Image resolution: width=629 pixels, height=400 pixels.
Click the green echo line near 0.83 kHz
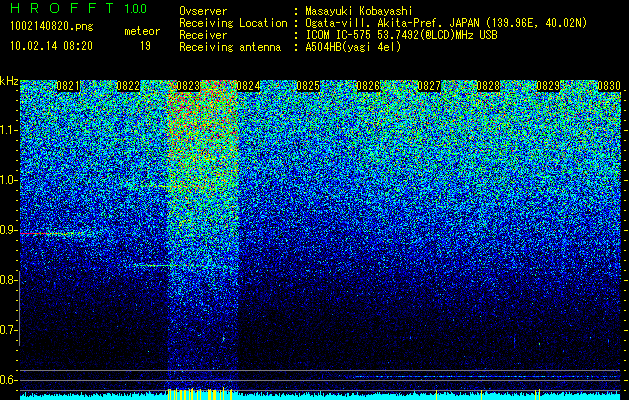154,265
